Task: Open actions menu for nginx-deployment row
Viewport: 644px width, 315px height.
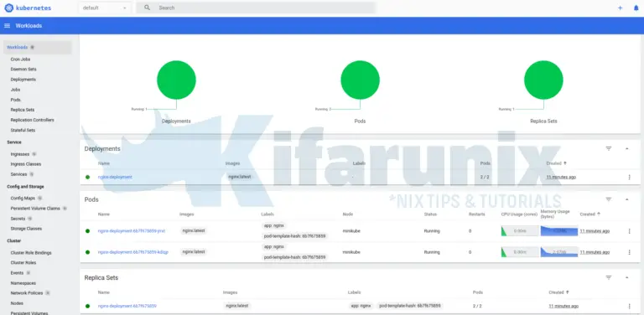Action: pos(629,178)
